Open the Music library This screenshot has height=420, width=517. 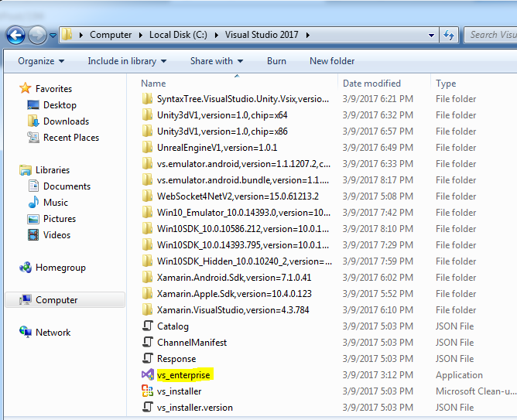56,202
